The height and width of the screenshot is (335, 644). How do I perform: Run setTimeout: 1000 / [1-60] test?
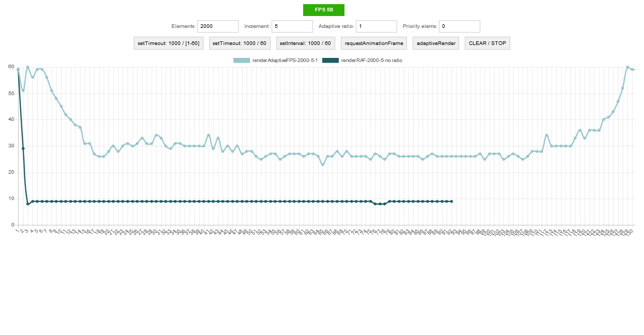point(168,43)
